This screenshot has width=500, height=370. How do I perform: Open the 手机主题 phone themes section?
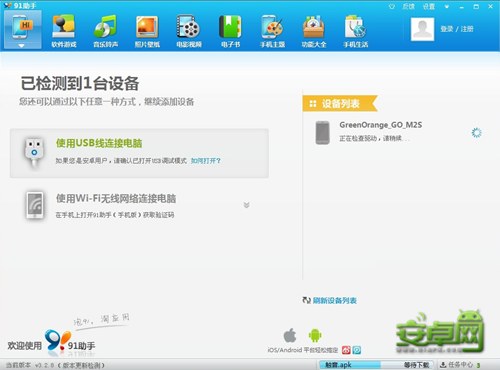(272, 31)
